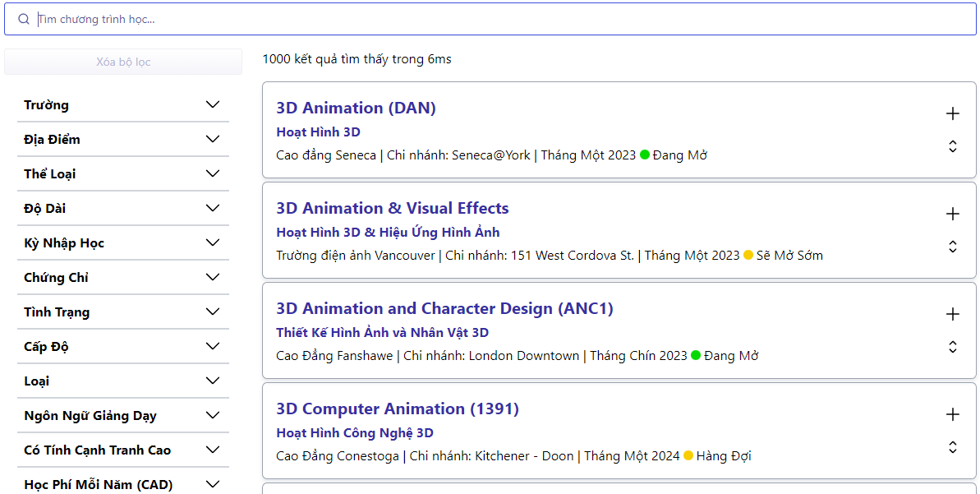Expand details arrows on Character Design (ANC1) card
The width and height of the screenshot is (980, 494).
[953, 346]
